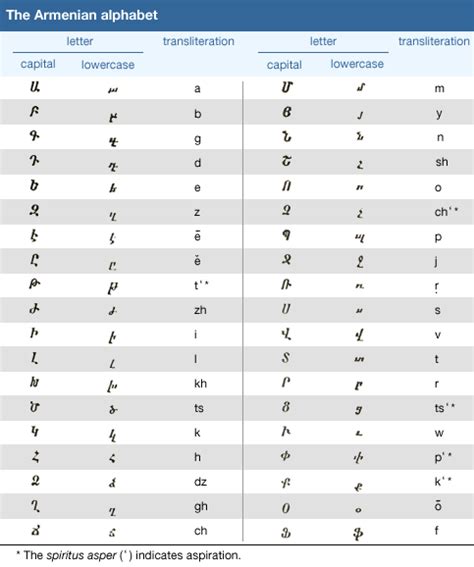Select the lowercase letter in row 'f'
The width and height of the screenshot is (474, 567).
[358, 533]
